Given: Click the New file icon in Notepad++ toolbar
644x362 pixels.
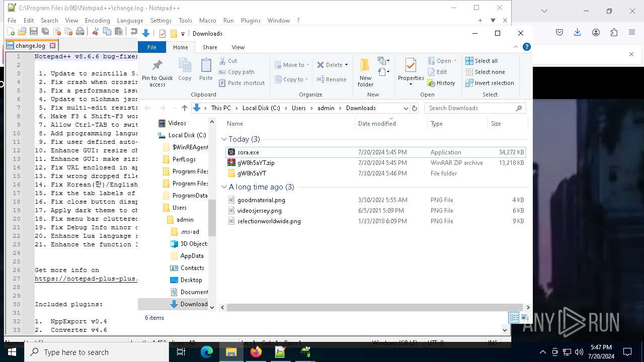Looking at the screenshot, I should pos(11,31).
